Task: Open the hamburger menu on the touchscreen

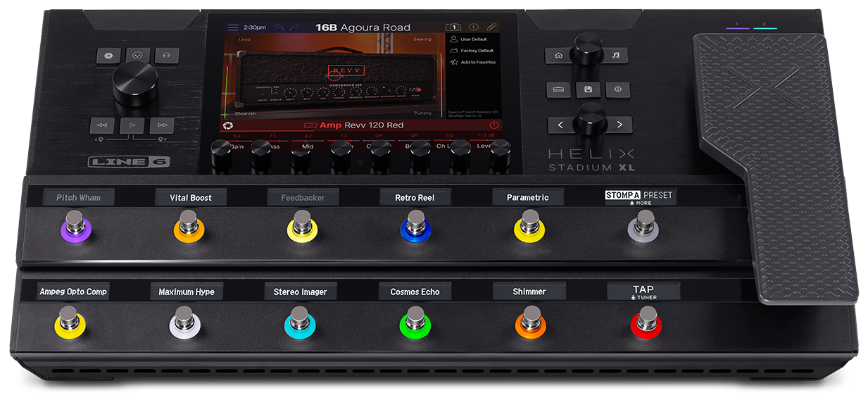Action: (232, 27)
